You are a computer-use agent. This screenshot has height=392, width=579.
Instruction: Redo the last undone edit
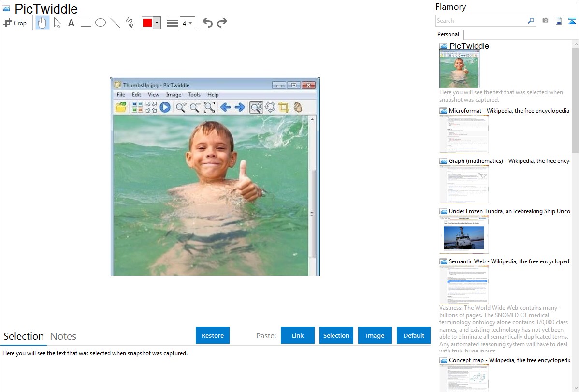tap(222, 23)
